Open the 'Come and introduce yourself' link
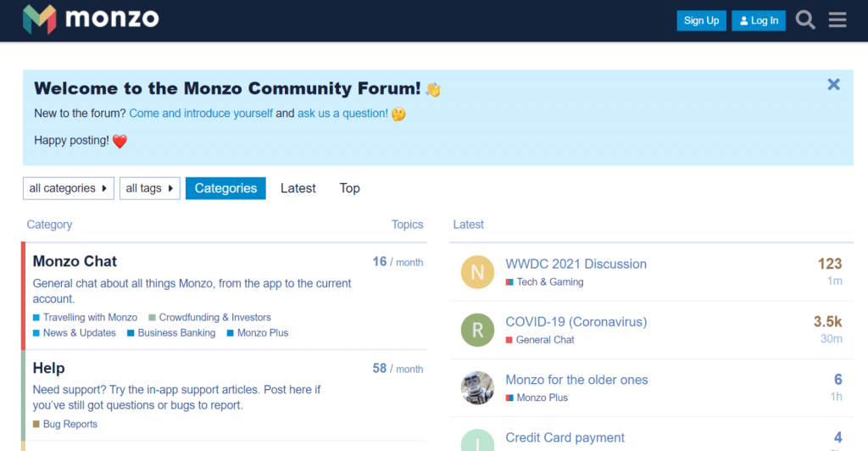This screenshot has height=451, width=868. pos(200,114)
